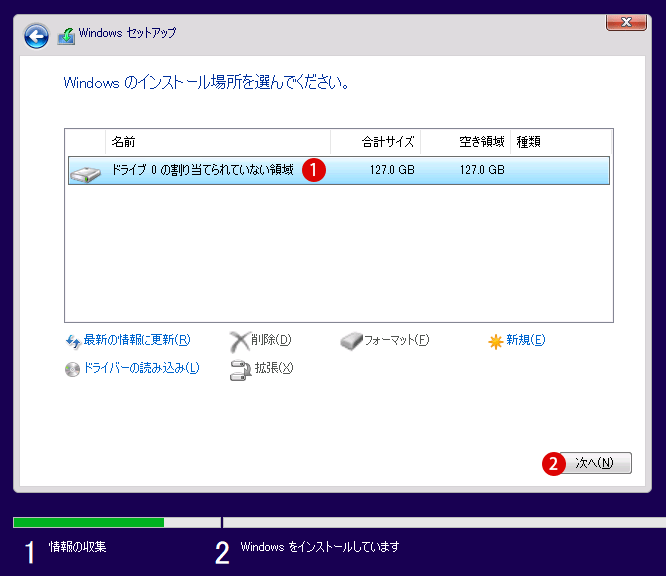Click the format drive icon

[x=351, y=341]
